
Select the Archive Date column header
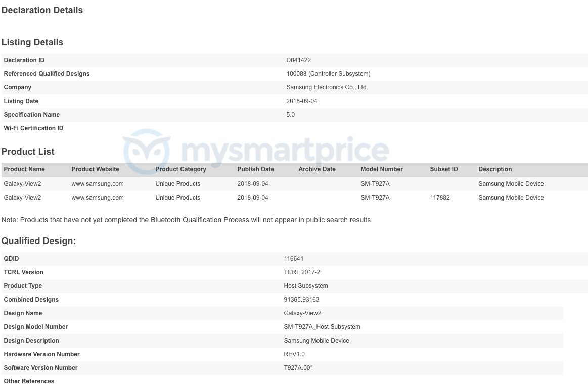click(x=317, y=169)
